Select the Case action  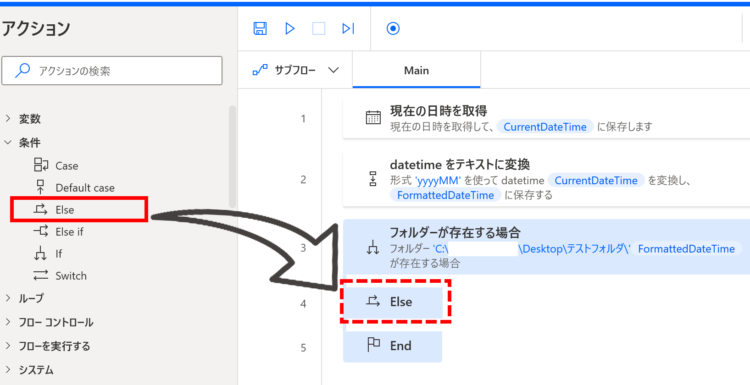click(x=66, y=166)
